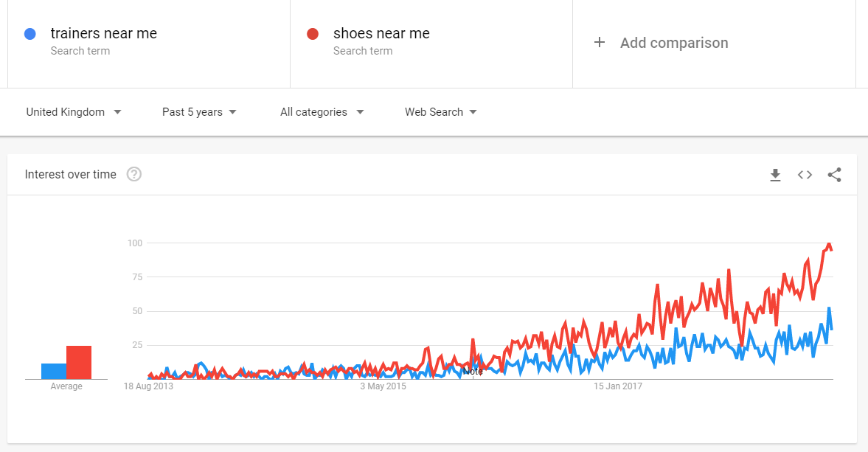The height and width of the screenshot is (452, 868).
Task: Click Add comparison
Action: tap(674, 43)
